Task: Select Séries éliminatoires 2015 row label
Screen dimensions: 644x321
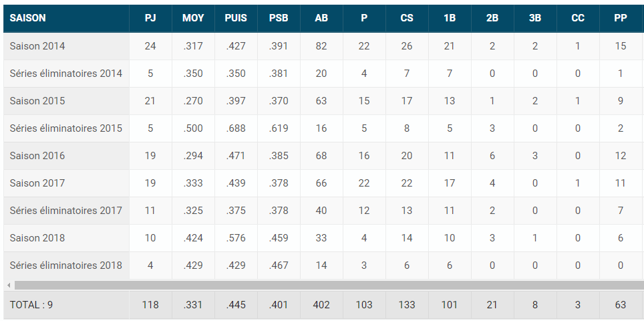Action: click(x=66, y=128)
